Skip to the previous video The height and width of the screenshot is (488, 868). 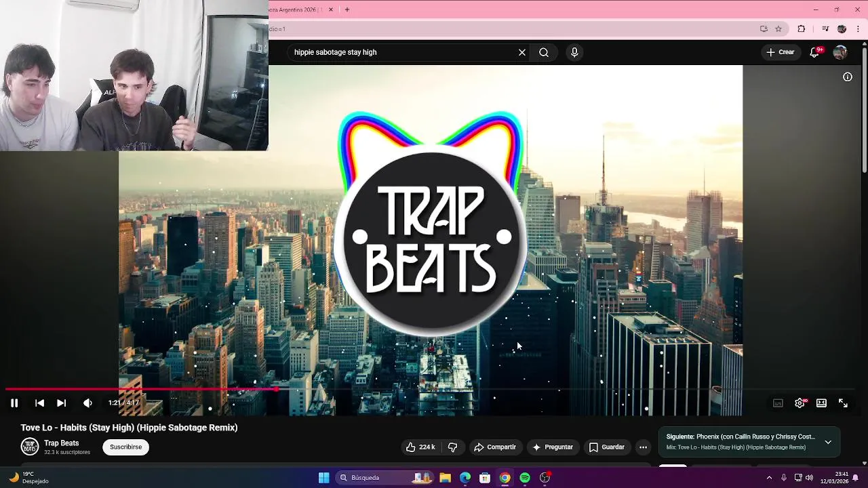coord(39,403)
